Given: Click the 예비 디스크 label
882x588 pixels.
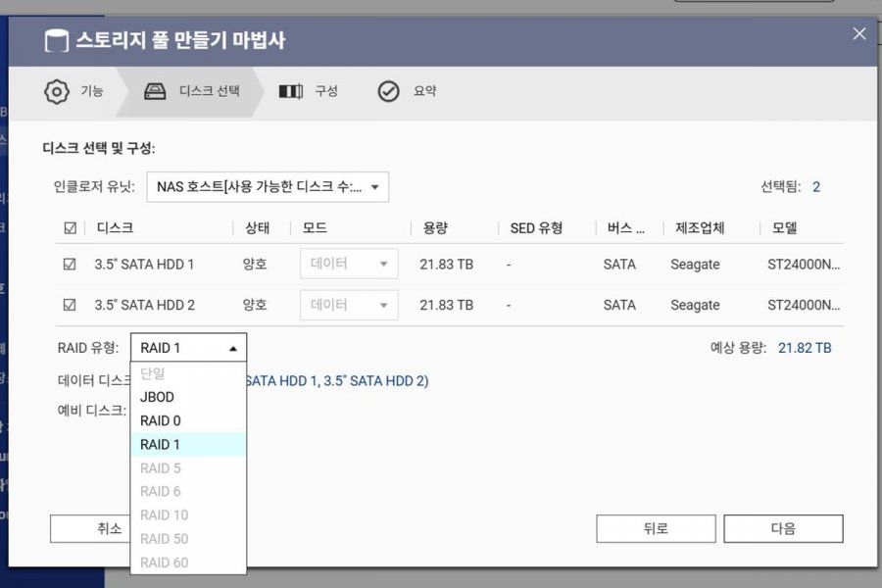Looking at the screenshot, I should 92,411.
